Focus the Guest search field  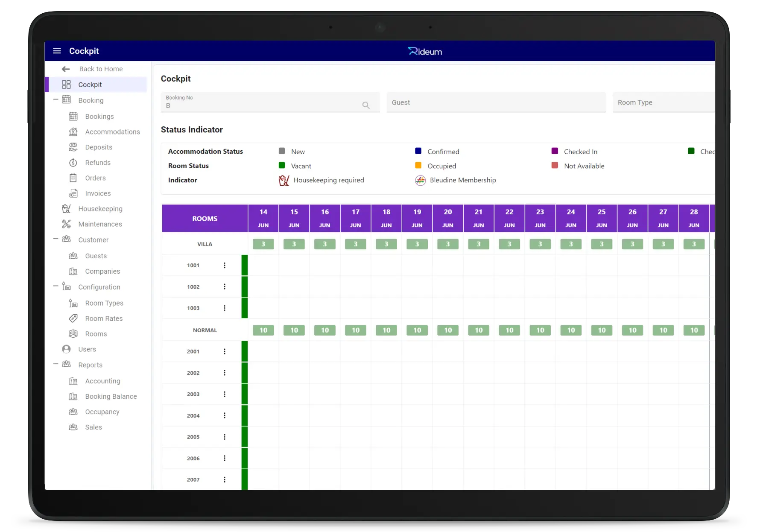pyautogui.click(x=496, y=102)
